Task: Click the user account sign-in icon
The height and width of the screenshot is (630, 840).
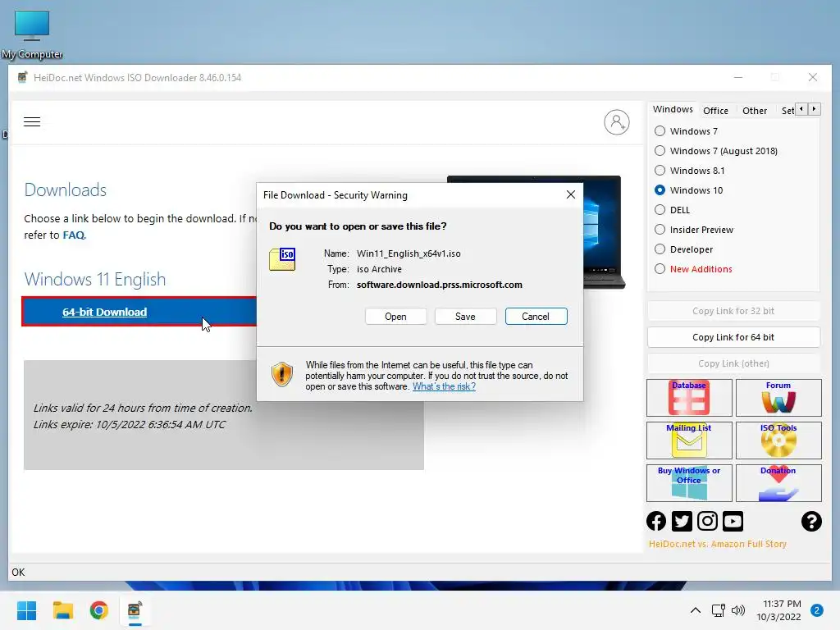Action: [x=617, y=122]
